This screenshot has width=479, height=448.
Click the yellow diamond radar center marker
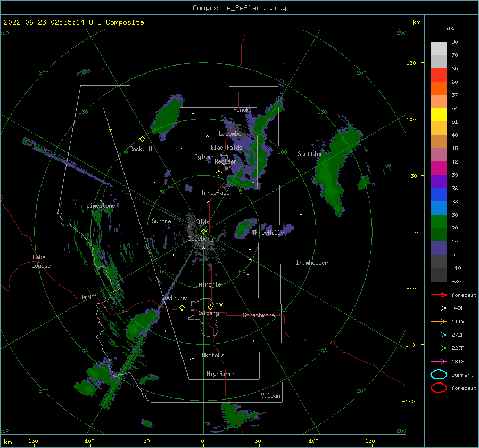coord(203,232)
